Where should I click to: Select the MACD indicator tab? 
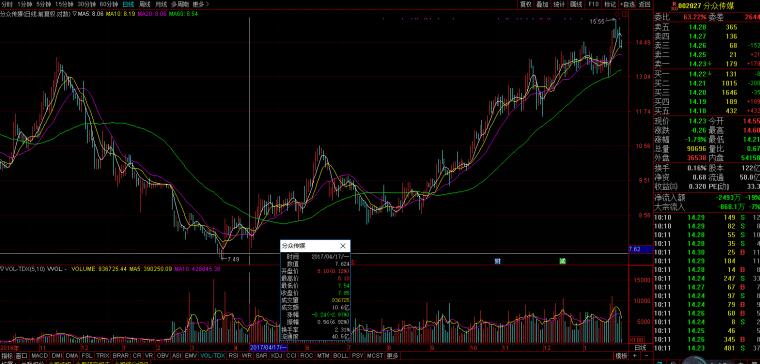pos(40,356)
